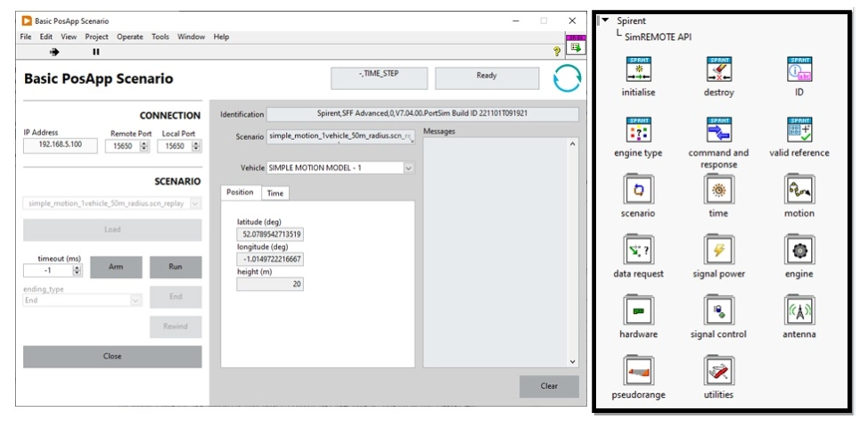
Task: Click the initialise VI icon
Action: tap(638, 70)
